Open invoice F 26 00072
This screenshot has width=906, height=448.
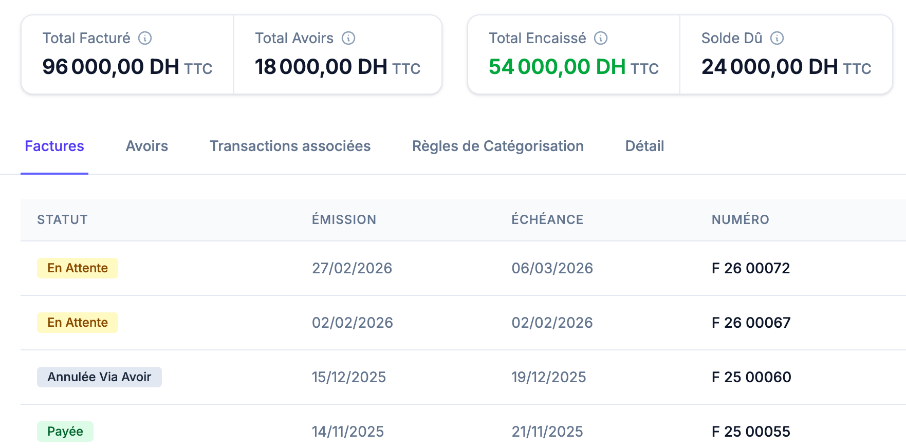pos(751,268)
